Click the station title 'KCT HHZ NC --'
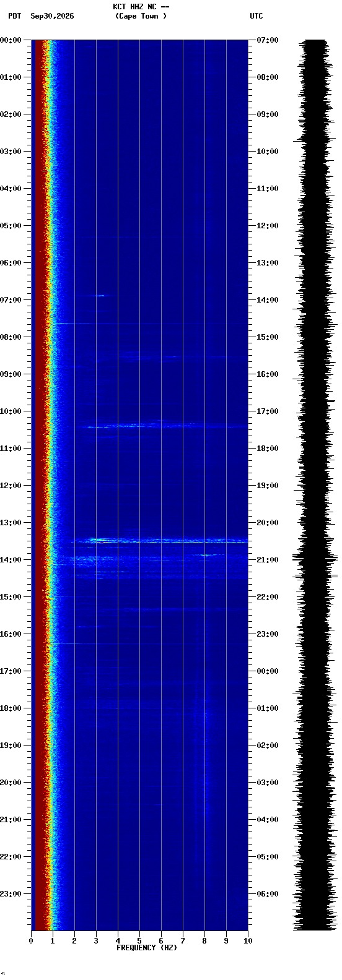 [141, 7]
